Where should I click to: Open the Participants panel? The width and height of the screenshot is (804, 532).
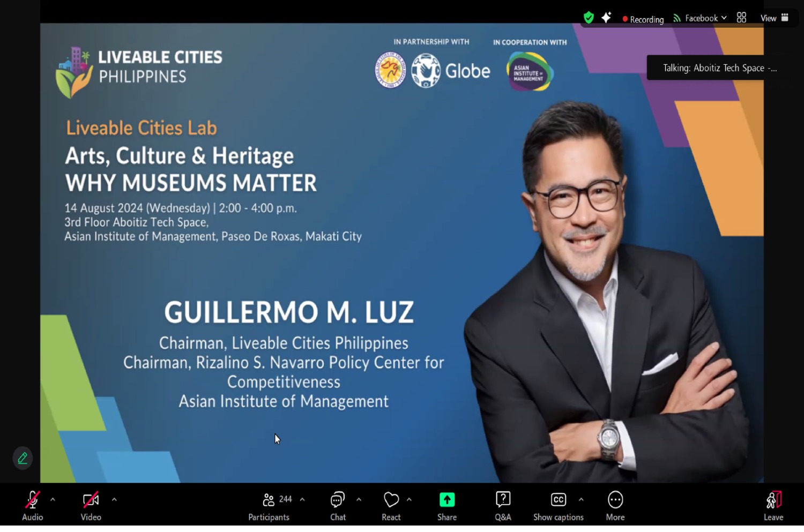point(269,505)
